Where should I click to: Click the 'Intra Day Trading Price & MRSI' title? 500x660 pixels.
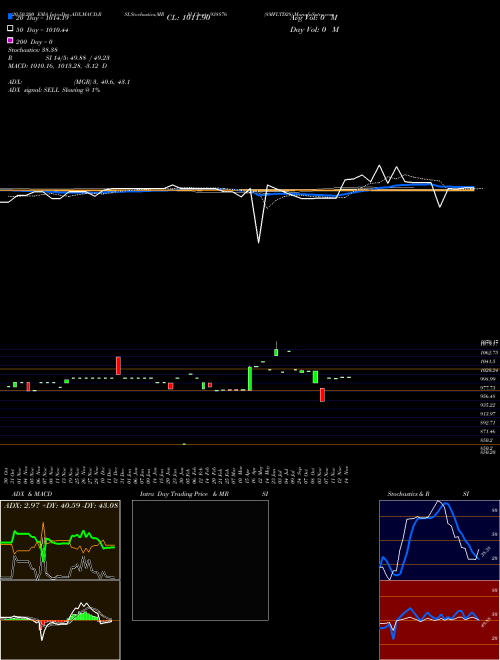(204, 494)
